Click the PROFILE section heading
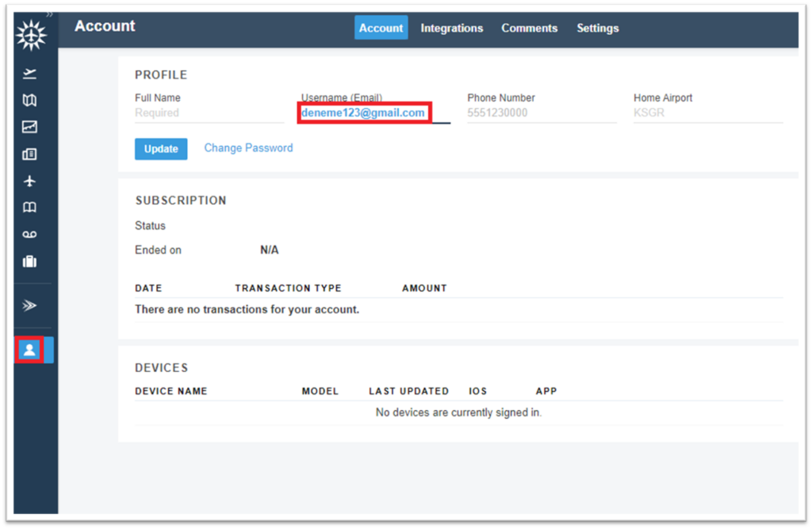Viewport: 812px width, 529px height. click(161, 75)
